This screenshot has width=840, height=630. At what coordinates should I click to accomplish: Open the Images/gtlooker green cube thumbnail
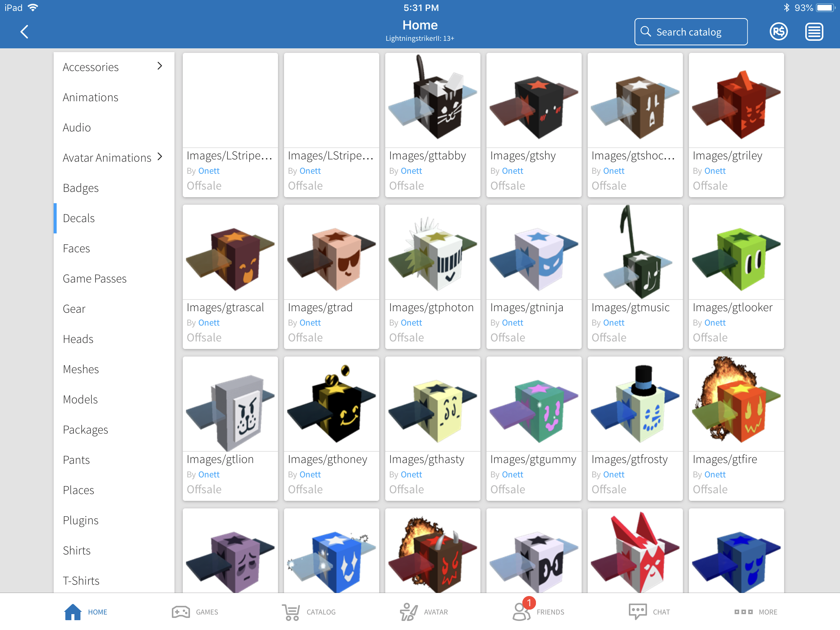pyautogui.click(x=736, y=252)
